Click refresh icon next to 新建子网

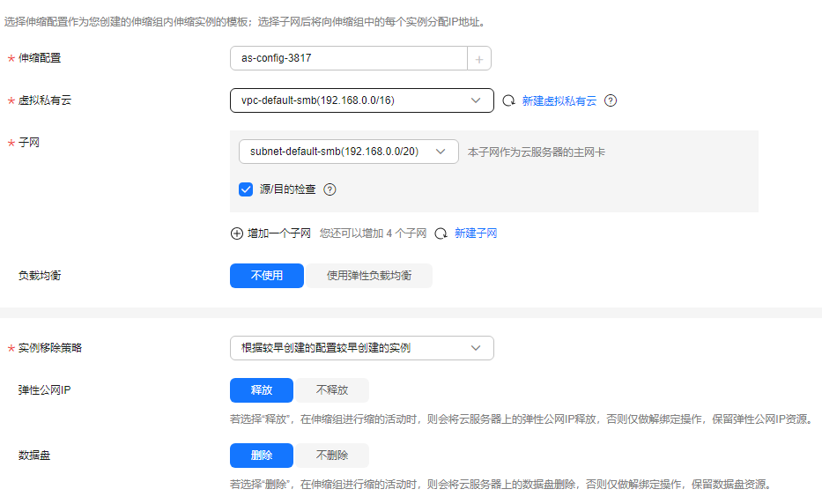[x=441, y=233]
